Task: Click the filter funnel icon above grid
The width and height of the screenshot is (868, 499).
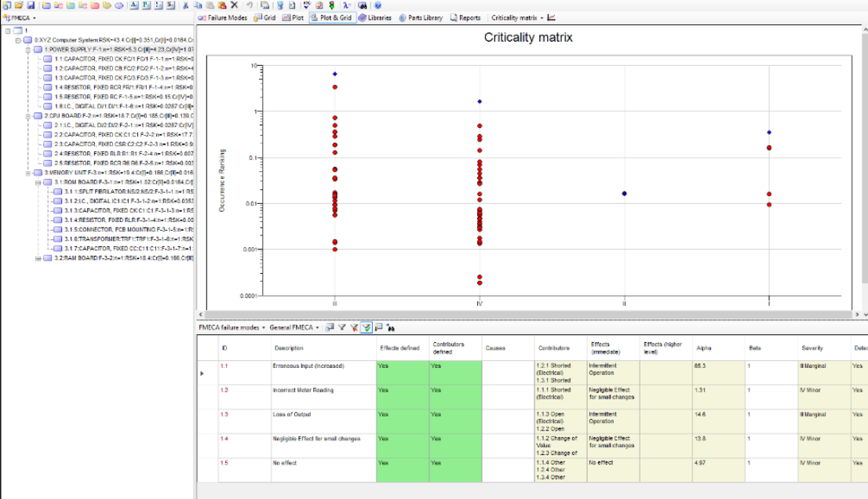Action: (x=342, y=327)
